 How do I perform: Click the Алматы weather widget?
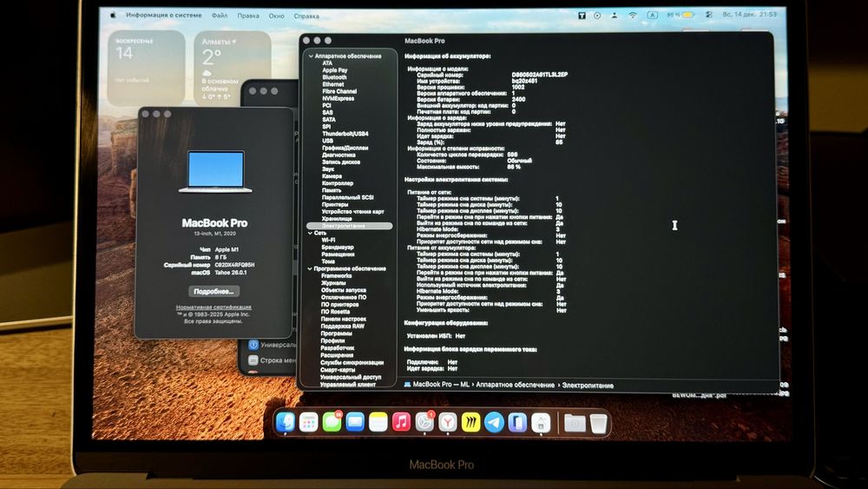(x=233, y=68)
